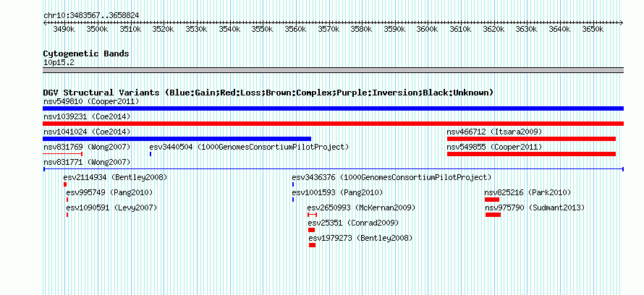Click the 10p15.2 band label
This screenshot has height=295, width=644.
click(x=59, y=63)
